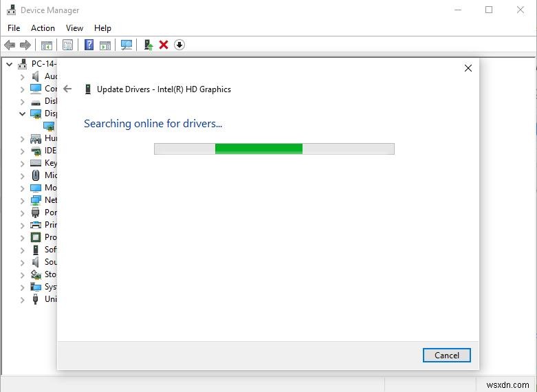Expand the Mice (Mic) node
This screenshot has height=392, width=537.
click(x=22, y=176)
